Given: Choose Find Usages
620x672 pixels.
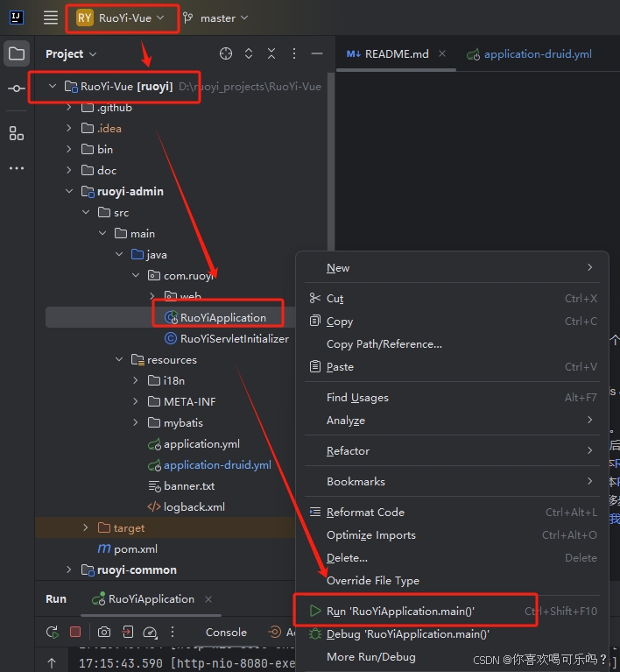Looking at the screenshot, I should pos(452,398).
